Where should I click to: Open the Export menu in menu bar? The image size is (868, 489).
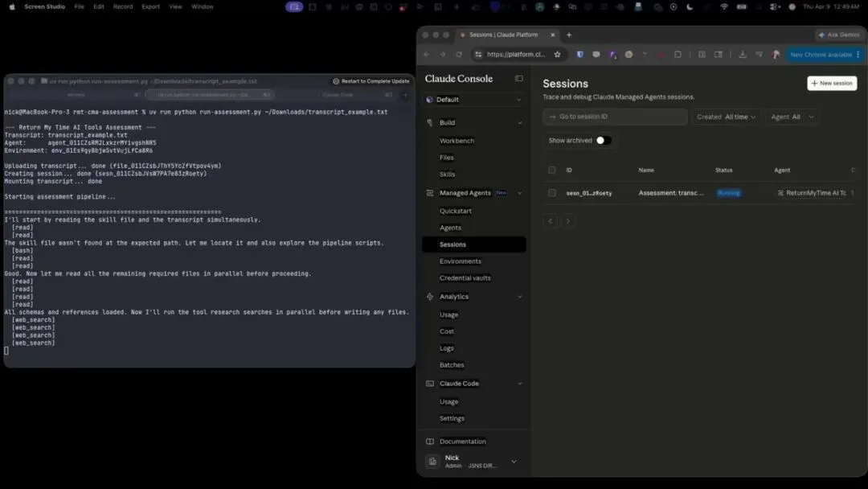[150, 6]
